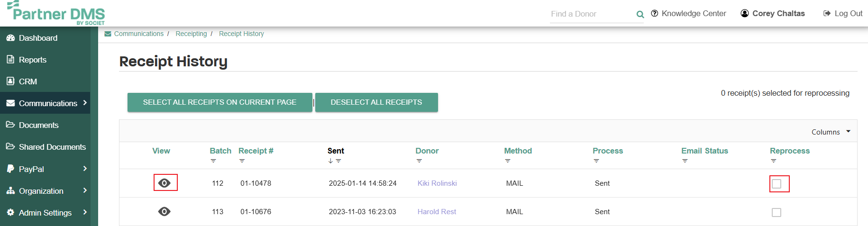Click the Donor column filter icon
The height and width of the screenshot is (226, 868).
click(419, 161)
